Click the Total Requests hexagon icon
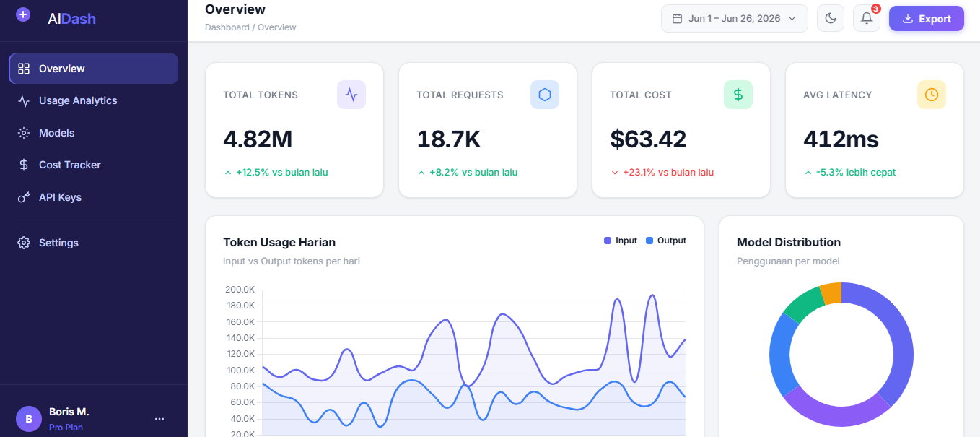The height and width of the screenshot is (437, 980). pos(545,95)
